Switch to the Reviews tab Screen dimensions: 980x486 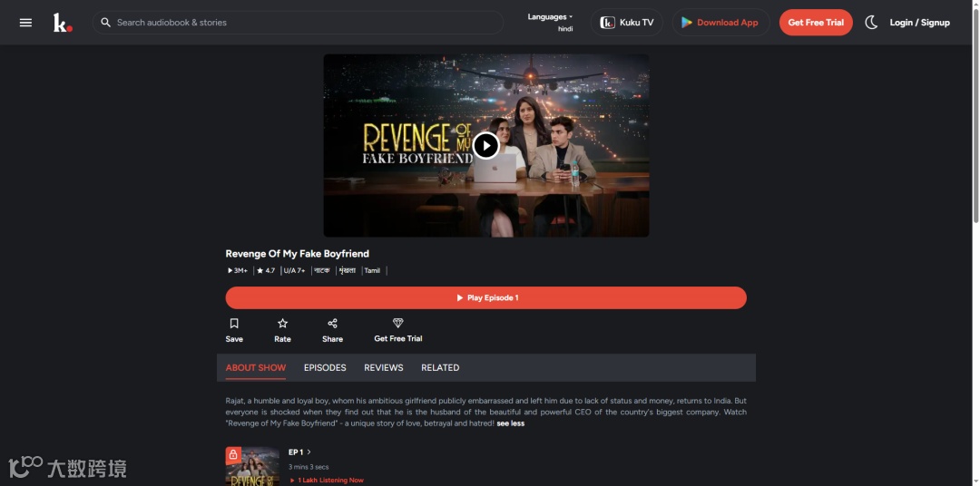point(384,368)
